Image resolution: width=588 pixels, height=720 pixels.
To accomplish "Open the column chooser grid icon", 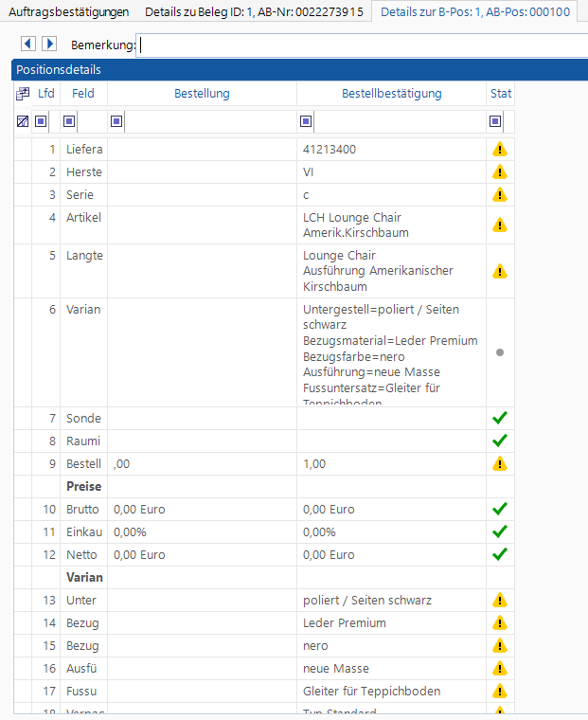I will click(23, 94).
